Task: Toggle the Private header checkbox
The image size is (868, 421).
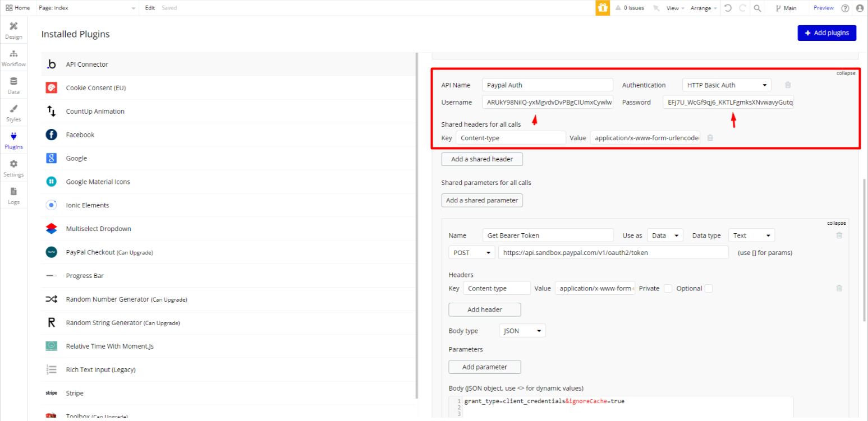Action: [x=668, y=288]
